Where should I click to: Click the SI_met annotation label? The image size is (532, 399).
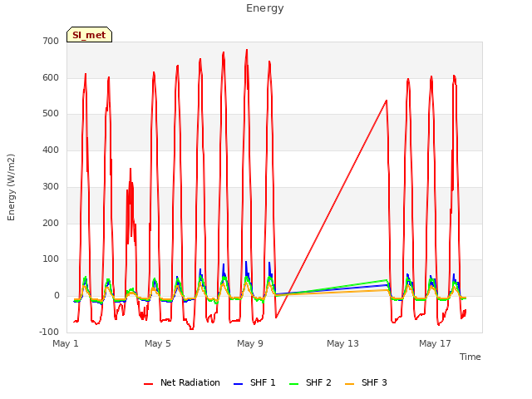89,35
